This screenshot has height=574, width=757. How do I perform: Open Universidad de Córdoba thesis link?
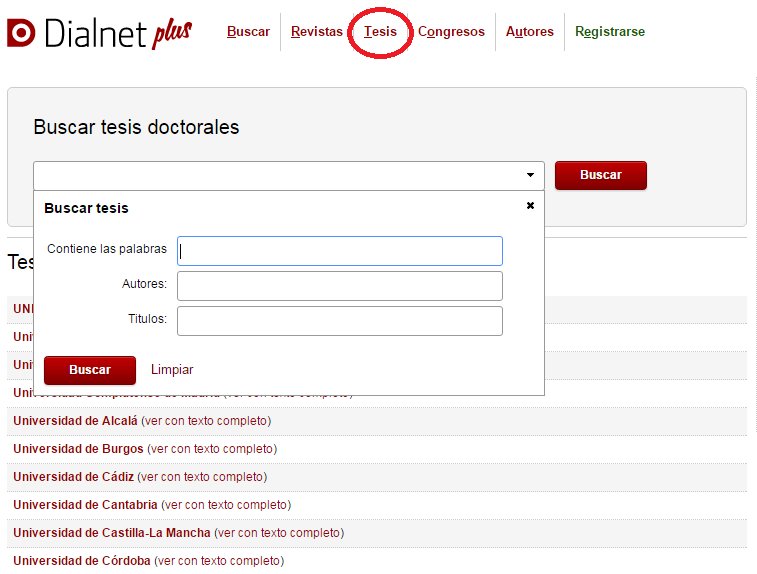pyautogui.click(x=82, y=561)
